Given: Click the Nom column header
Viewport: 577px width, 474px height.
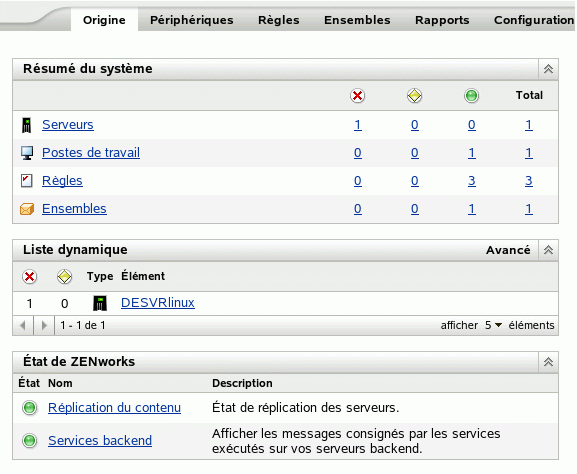Looking at the screenshot, I should click(60, 383).
